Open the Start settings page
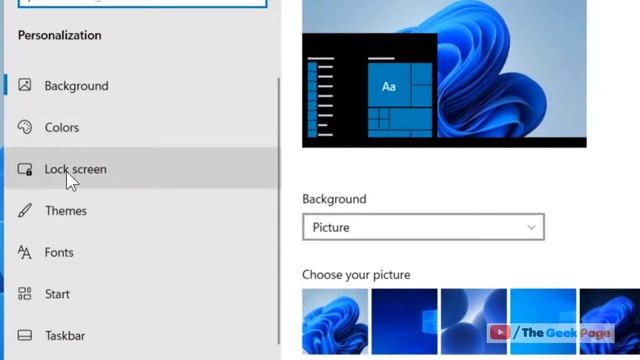The height and width of the screenshot is (360, 640). (x=142, y=294)
